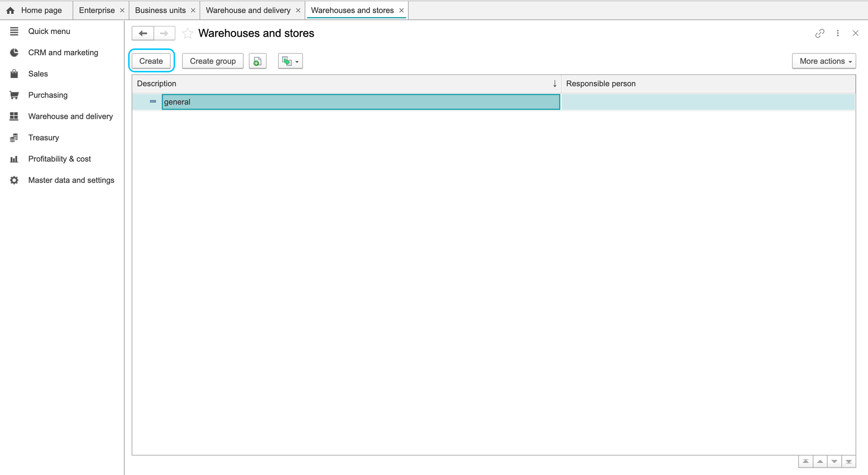
Task: Jump to the first list record arrow
Action: tap(806, 462)
